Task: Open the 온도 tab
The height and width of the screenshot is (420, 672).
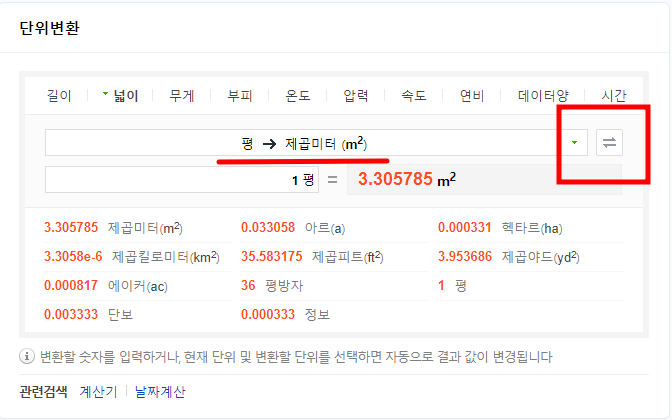Action: click(x=298, y=96)
